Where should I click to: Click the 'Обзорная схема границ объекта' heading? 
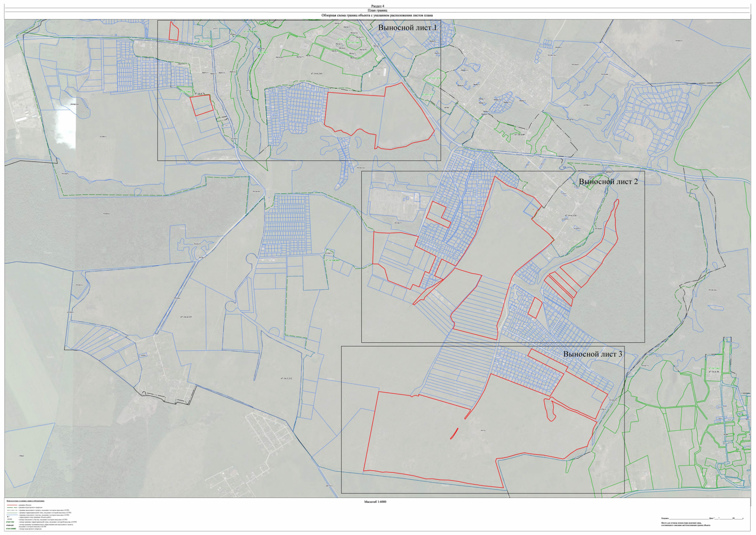pyautogui.click(x=377, y=15)
